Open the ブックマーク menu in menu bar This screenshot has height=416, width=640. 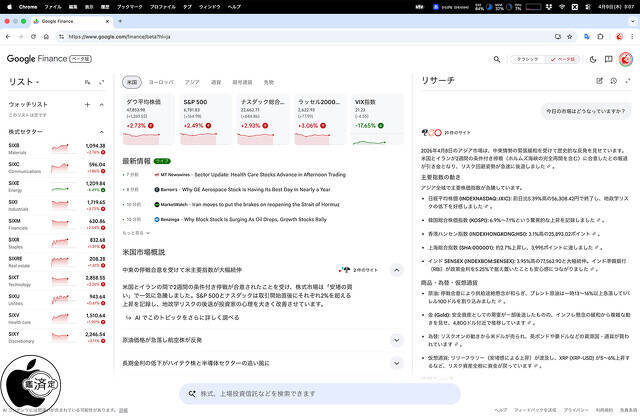pyautogui.click(x=129, y=6)
